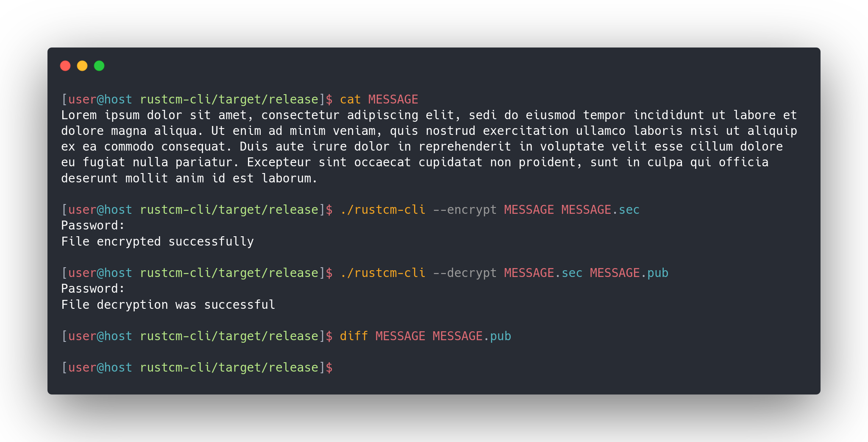
Task: Click the --decrypt flag
Action: click(465, 273)
